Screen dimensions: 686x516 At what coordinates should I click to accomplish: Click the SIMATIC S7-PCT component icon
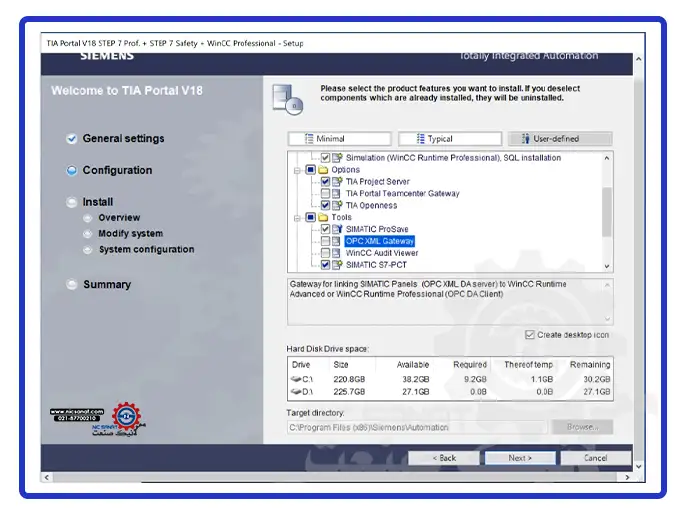click(x=337, y=264)
